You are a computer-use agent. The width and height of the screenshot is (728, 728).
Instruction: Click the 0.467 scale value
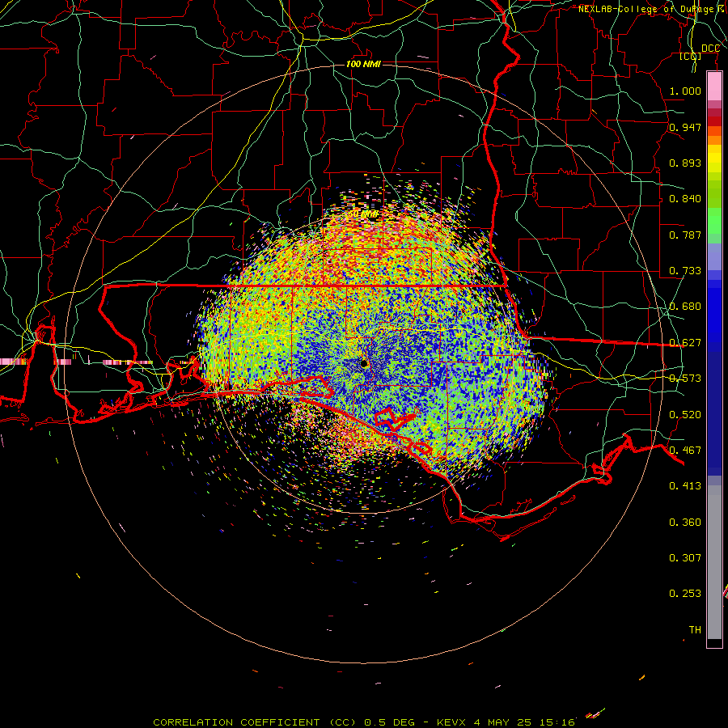685,450
